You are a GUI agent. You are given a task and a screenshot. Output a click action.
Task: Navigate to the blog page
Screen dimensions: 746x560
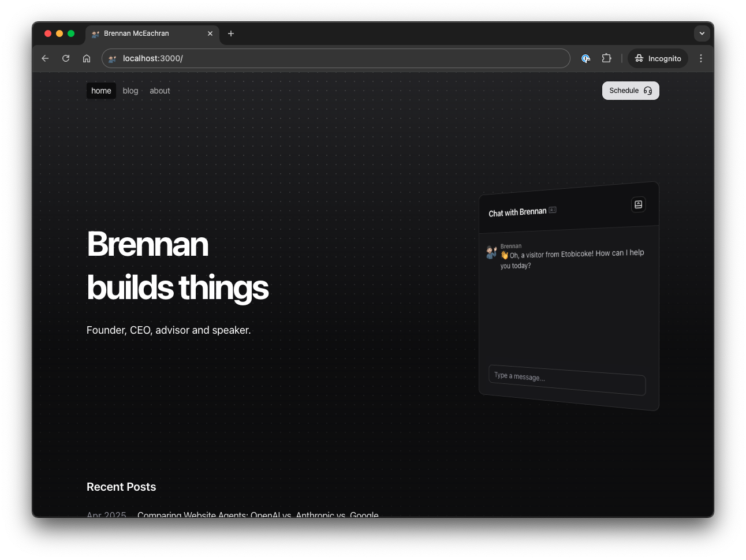(x=130, y=91)
